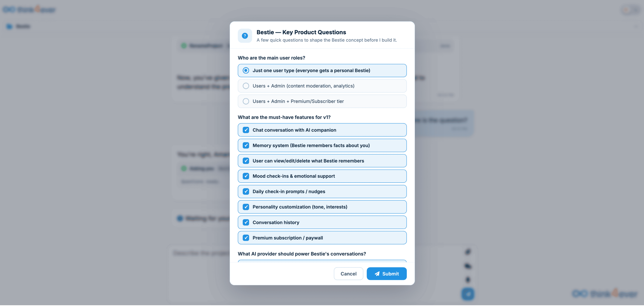Select 'Users + Admin (content moderation, analytics)'
The image size is (644, 308).
click(x=322, y=86)
